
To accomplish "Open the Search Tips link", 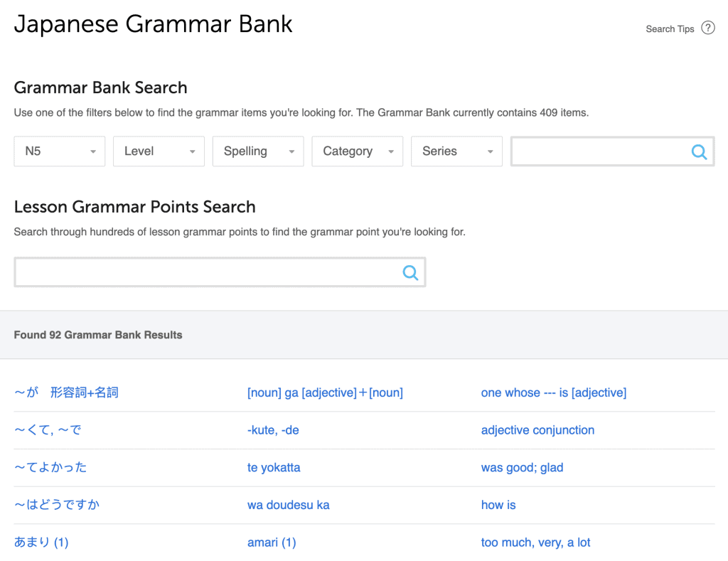I will [x=669, y=29].
